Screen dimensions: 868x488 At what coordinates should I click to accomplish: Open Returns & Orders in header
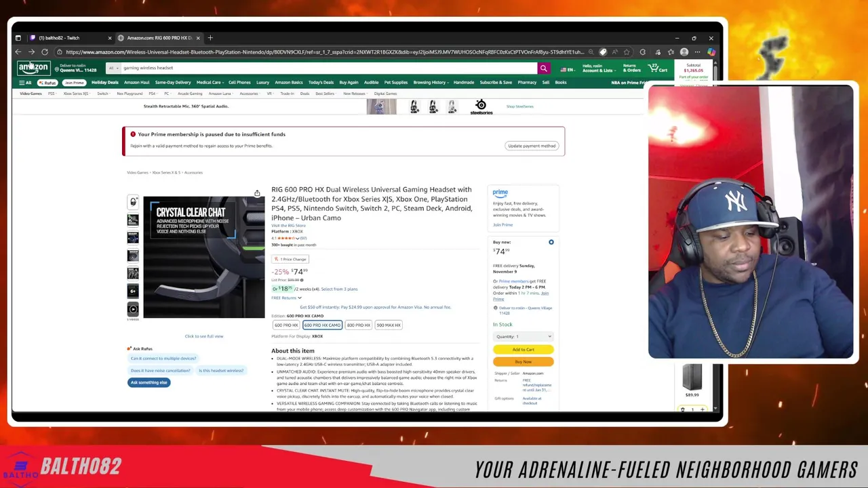click(x=631, y=68)
